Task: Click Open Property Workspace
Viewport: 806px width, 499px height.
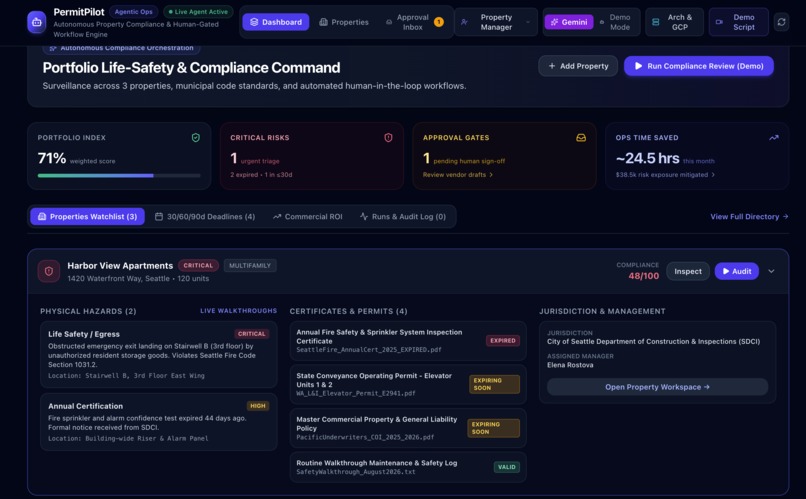Action: point(657,387)
